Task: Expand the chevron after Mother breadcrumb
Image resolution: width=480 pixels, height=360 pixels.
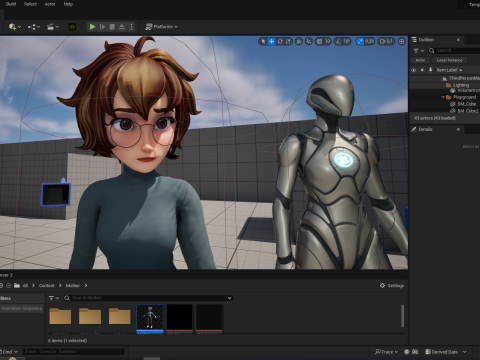Action: coord(86,286)
